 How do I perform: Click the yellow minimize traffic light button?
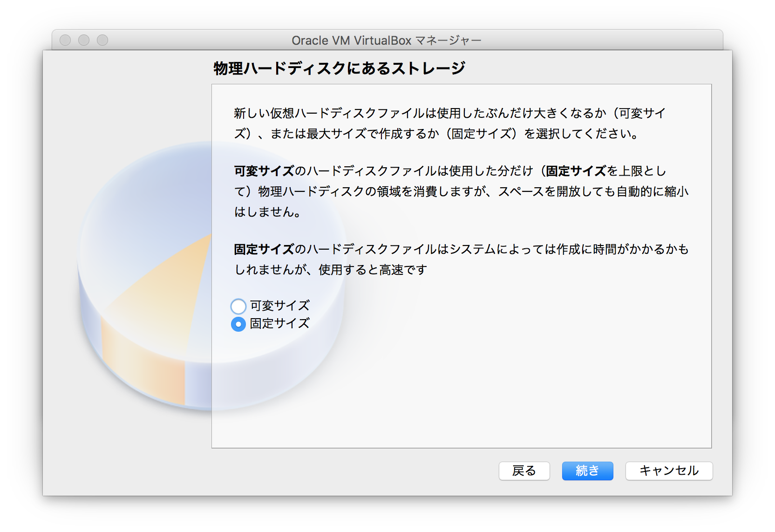coord(83,40)
